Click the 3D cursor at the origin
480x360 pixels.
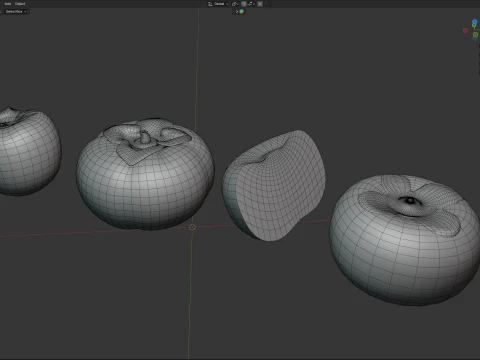click(x=192, y=227)
